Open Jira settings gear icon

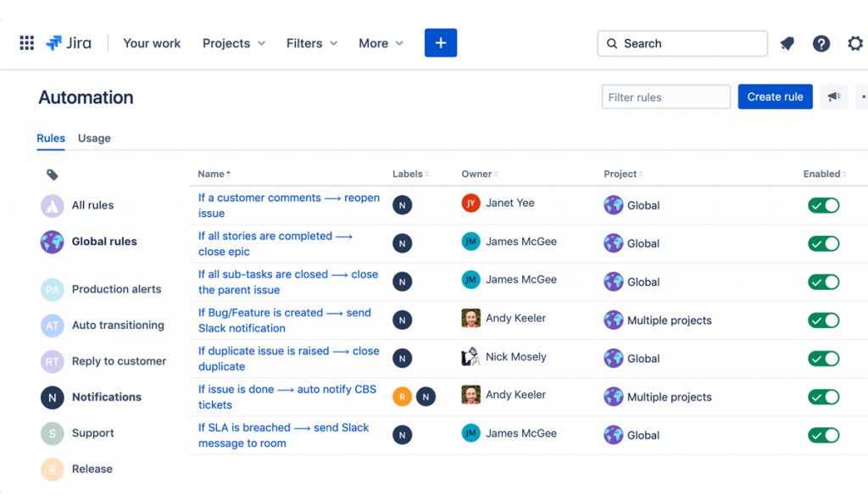854,43
